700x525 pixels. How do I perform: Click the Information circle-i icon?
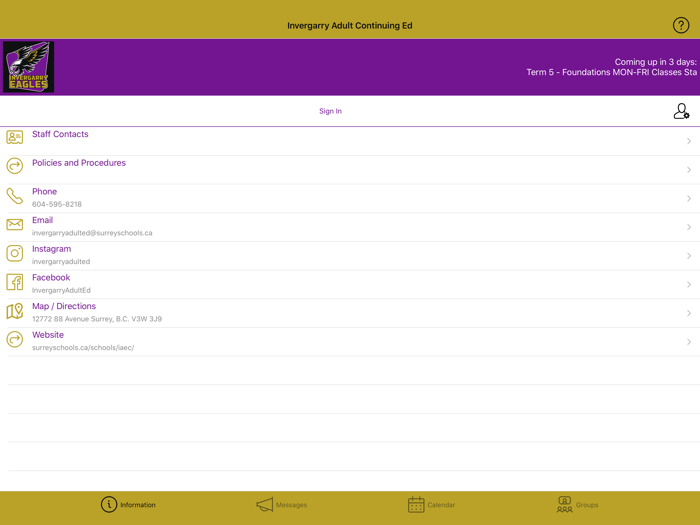[108, 504]
